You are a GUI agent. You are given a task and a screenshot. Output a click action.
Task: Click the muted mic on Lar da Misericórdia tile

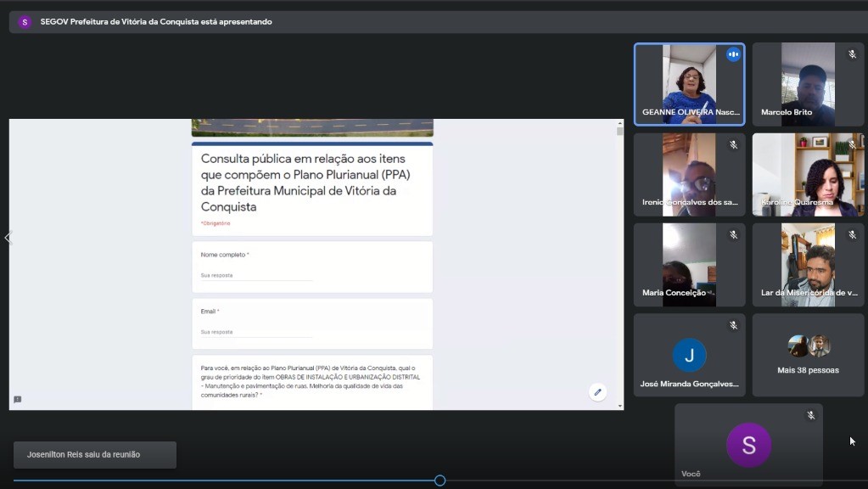(852, 235)
